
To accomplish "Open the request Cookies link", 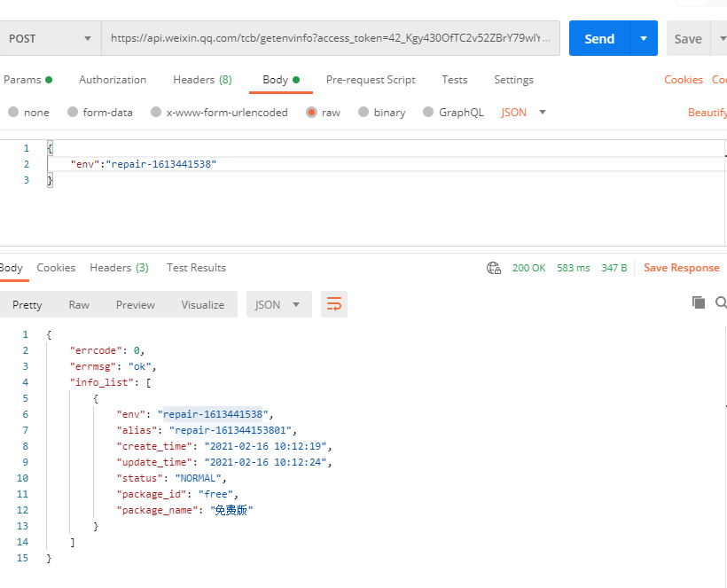I will 684,80.
